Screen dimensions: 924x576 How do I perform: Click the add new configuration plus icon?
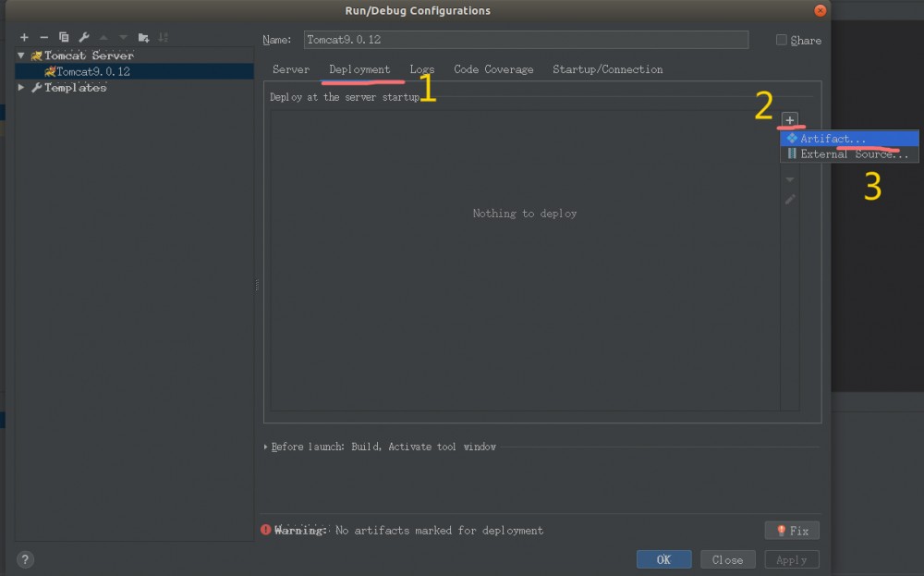click(24, 37)
